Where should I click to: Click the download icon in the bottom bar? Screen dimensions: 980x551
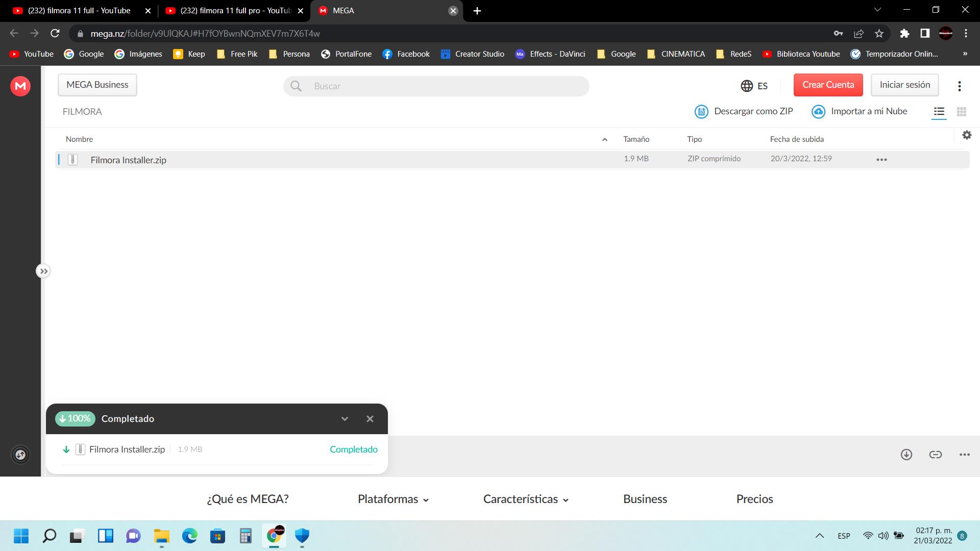tap(906, 455)
